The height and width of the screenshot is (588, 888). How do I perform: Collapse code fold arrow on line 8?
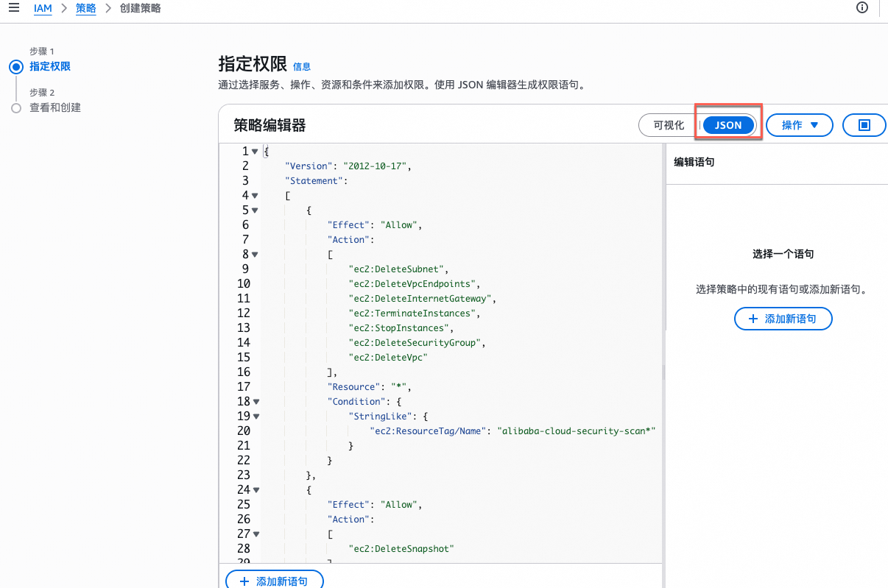(x=255, y=255)
